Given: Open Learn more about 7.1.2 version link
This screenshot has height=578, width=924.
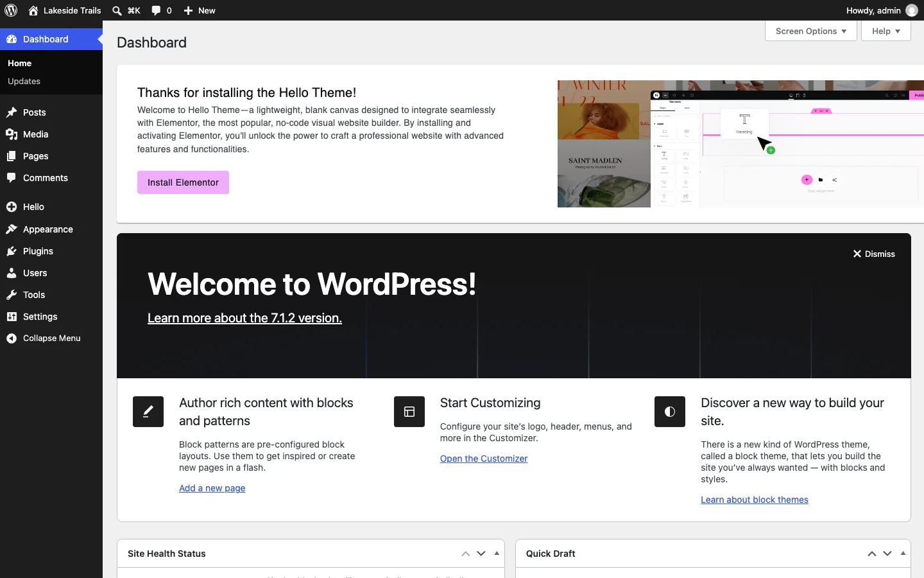Looking at the screenshot, I should [x=244, y=318].
